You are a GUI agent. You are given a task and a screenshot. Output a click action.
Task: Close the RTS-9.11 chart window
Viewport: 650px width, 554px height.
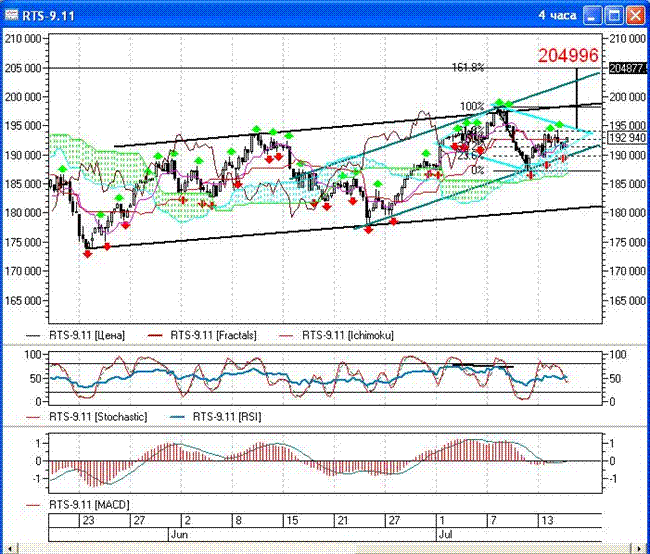(x=635, y=16)
